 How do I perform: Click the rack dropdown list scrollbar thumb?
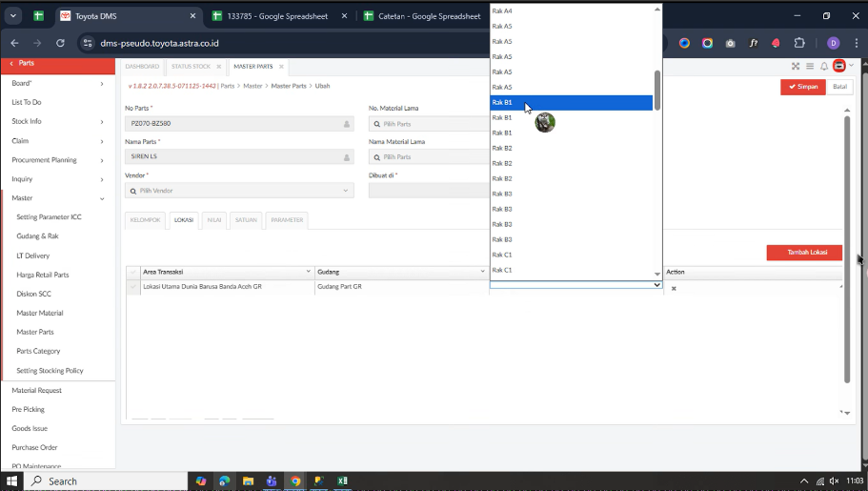point(656,91)
